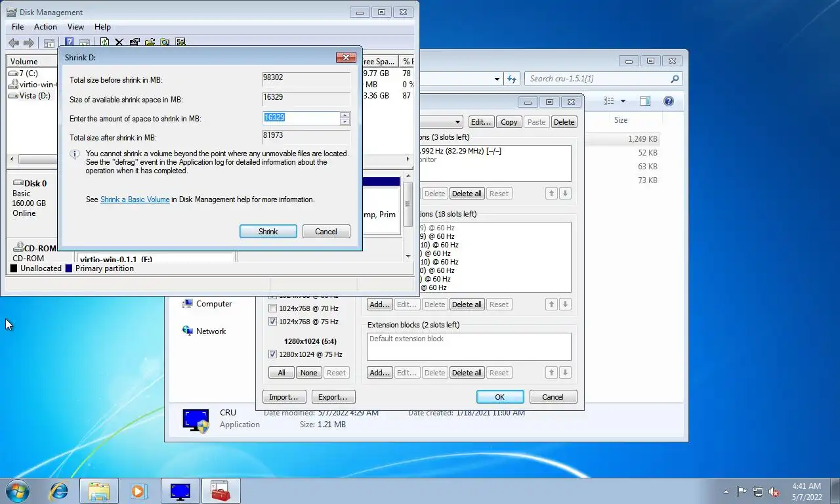Image resolution: width=840 pixels, height=504 pixels.
Task: Click the Action Center flag in the tray
Action: point(742,492)
